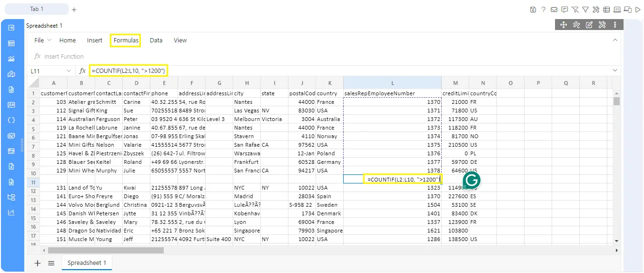
Task: Click inside the formula bar input
Action: [x=350, y=71]
